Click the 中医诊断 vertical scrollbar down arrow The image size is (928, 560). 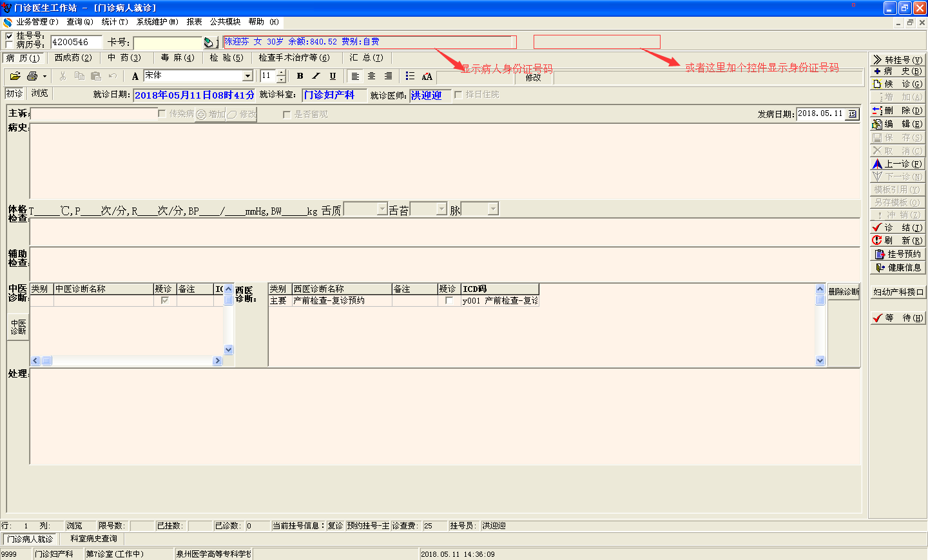pyautogui.click(x=228, y=350)
